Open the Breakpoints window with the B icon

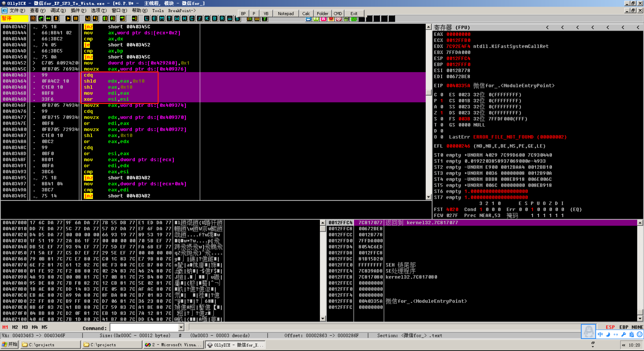(x=215, y=18)
